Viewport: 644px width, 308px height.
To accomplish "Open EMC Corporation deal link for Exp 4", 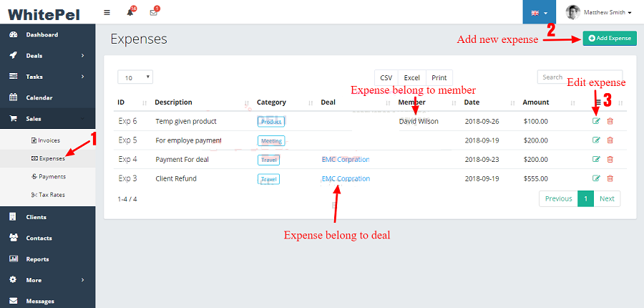I will pyautogui.click(x=346, y=159).
